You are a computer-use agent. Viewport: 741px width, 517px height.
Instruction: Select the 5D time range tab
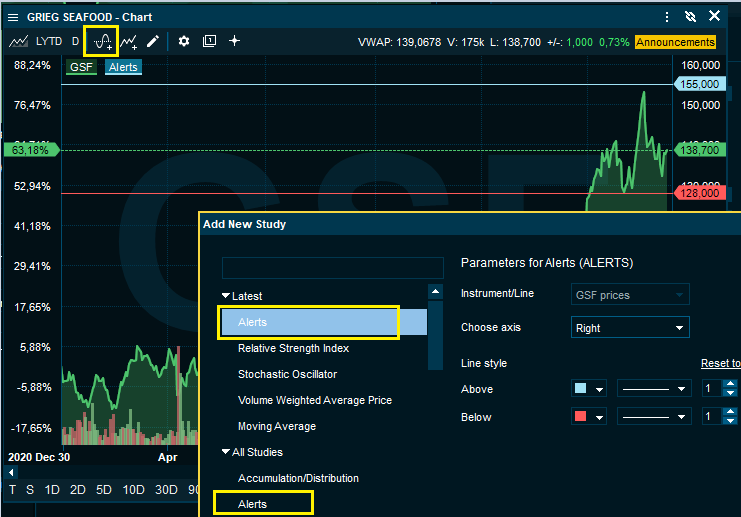(x=104, y=490)
